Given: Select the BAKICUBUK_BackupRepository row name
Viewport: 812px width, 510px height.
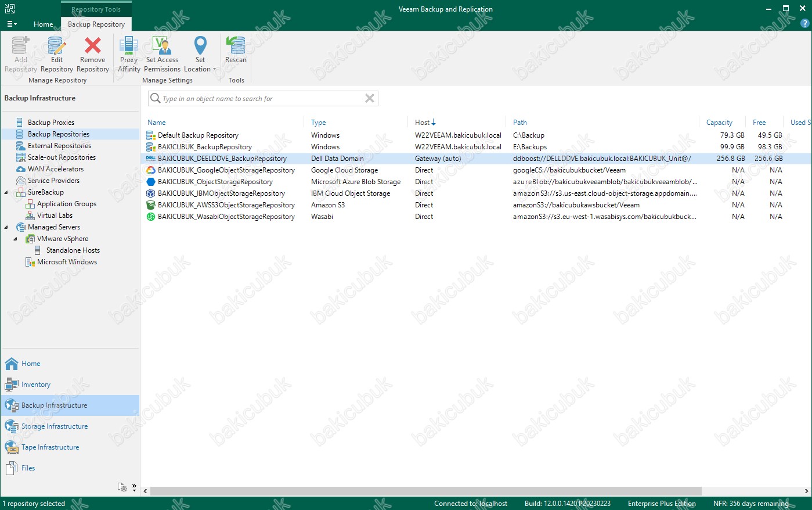Looking at the screenshot, I should point(205,147).
